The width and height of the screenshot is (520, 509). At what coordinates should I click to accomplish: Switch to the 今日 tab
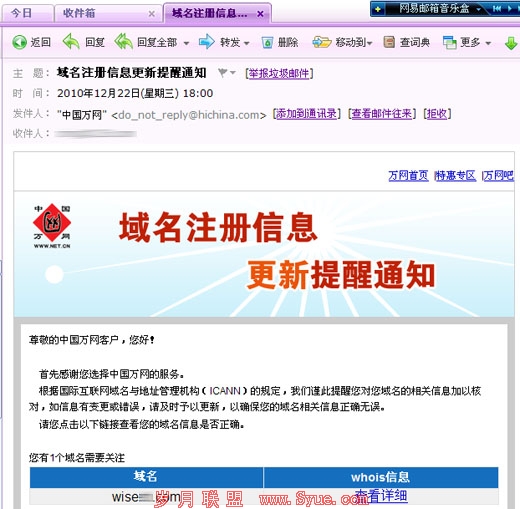point(28,14)
